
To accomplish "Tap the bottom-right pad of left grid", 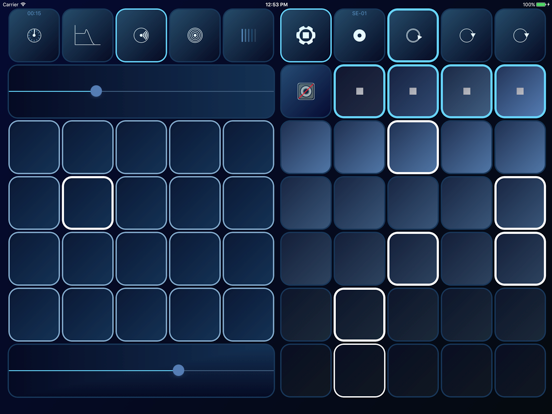I will pos(248,315).
